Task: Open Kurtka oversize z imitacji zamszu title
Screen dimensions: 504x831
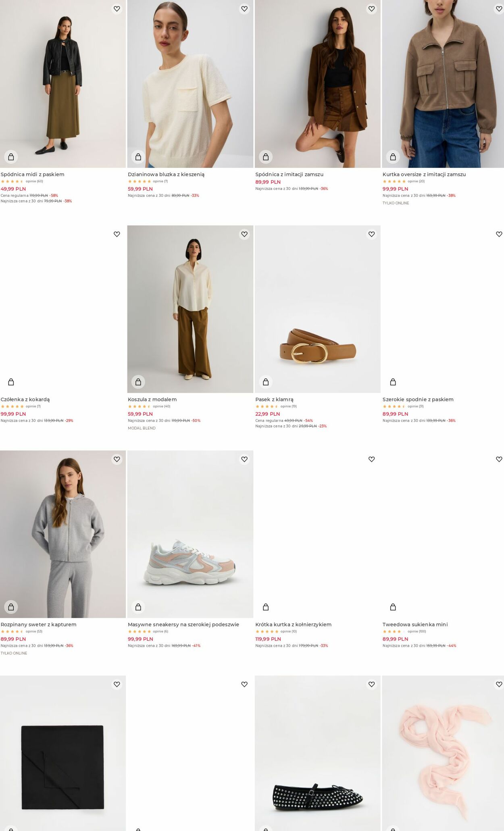Action: click(424, 175)
